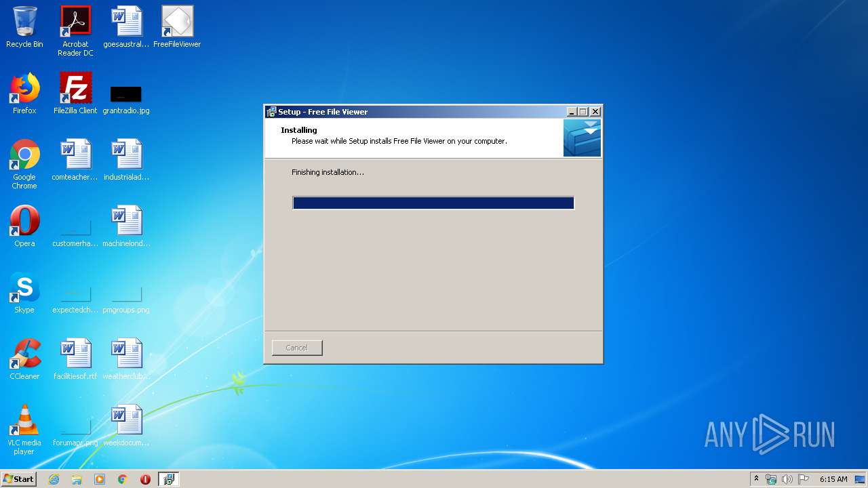Open the comteacher Word document

[75, 160]
